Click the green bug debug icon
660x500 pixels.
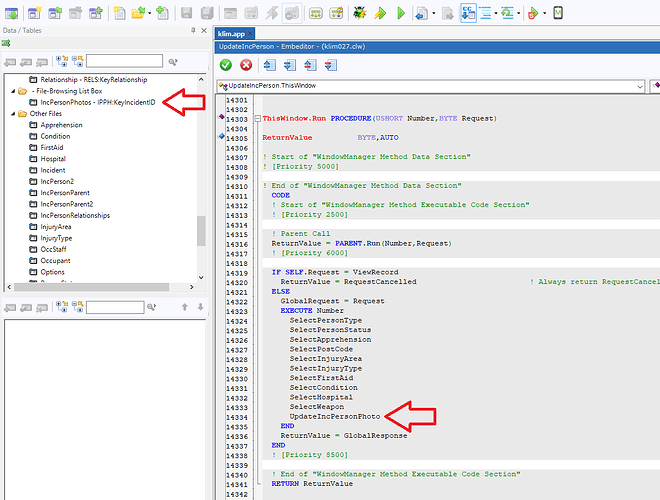[x=359, y=13]
